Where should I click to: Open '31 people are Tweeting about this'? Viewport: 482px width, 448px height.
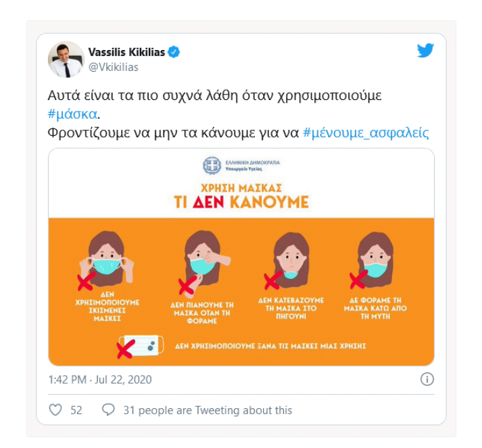click(208, 410)
